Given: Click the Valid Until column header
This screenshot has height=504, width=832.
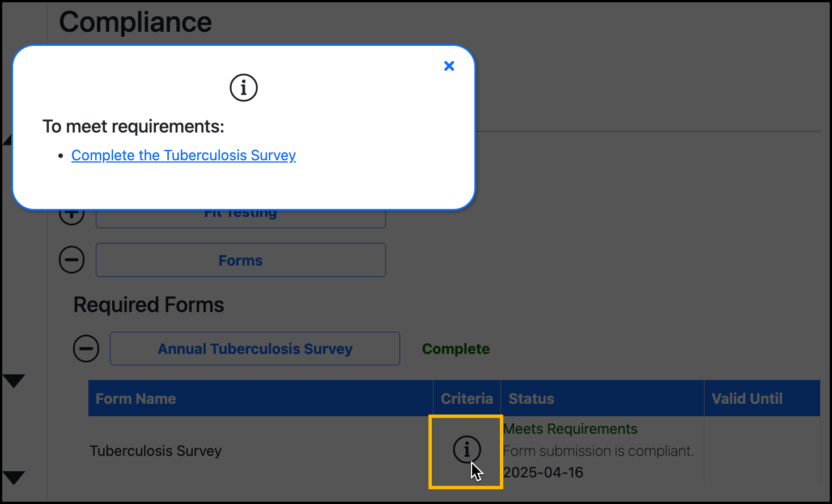Looking at the screenshot, I should 746,398.
